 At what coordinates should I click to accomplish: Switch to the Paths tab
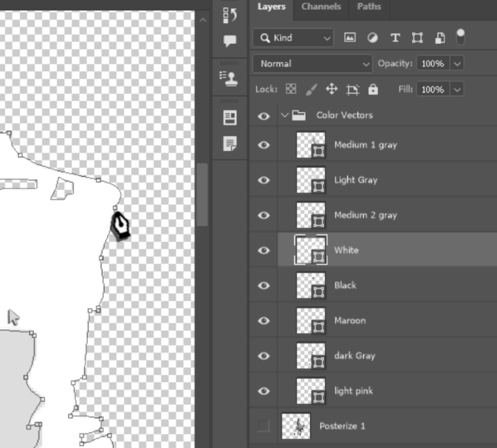(x=369, y=7)
